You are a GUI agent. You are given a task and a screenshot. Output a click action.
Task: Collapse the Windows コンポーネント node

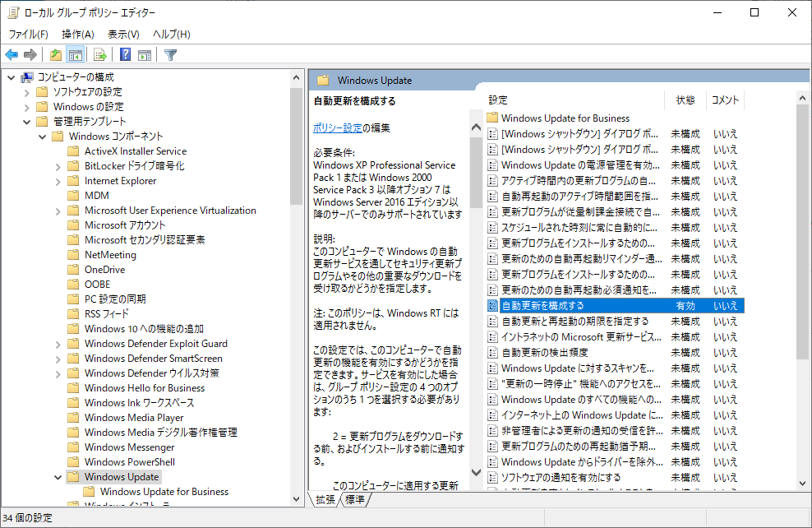point(42,137)
